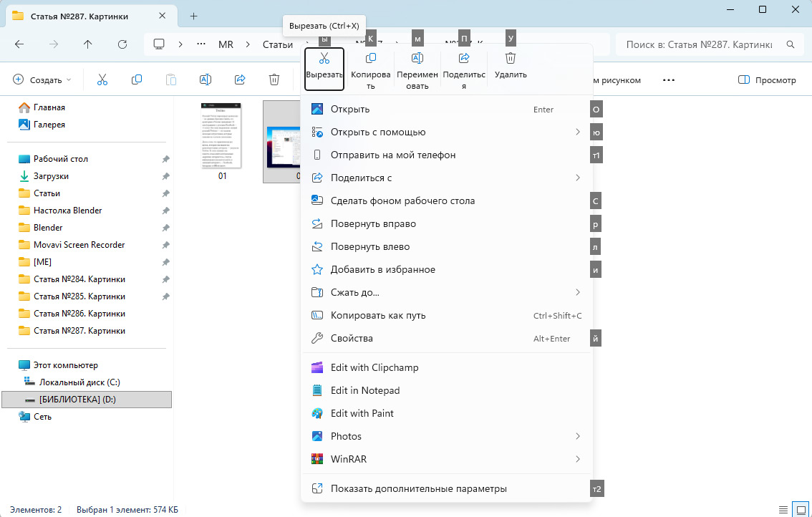This screenshot has width=812, height=517.
Task: Switch to details list view in status bar
Action: 783,509
